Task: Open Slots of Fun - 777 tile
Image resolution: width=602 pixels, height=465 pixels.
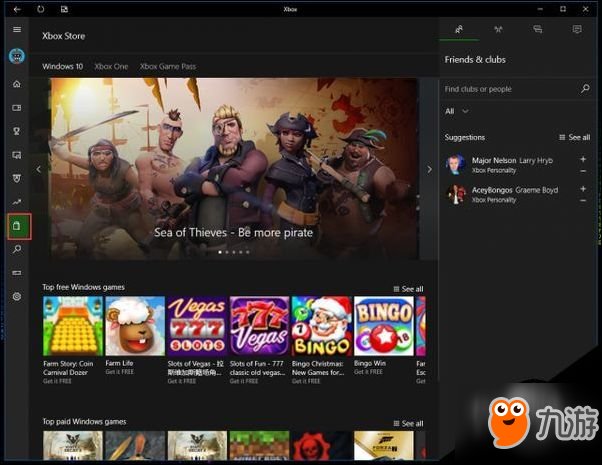Action: point(260,340)
